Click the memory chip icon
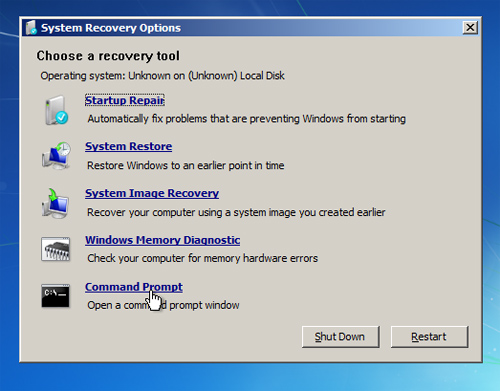This screenshot has width=500, height=391. [x=56, y=249]
